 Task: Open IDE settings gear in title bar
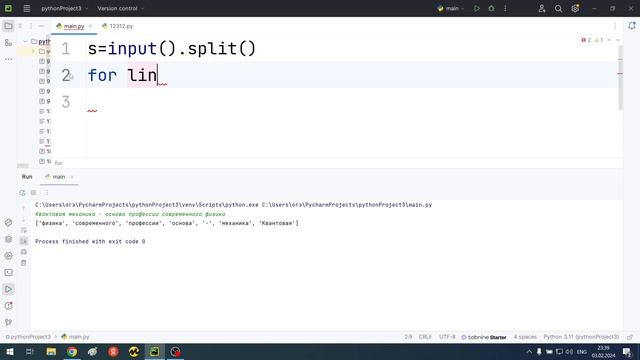coord(575,8)
